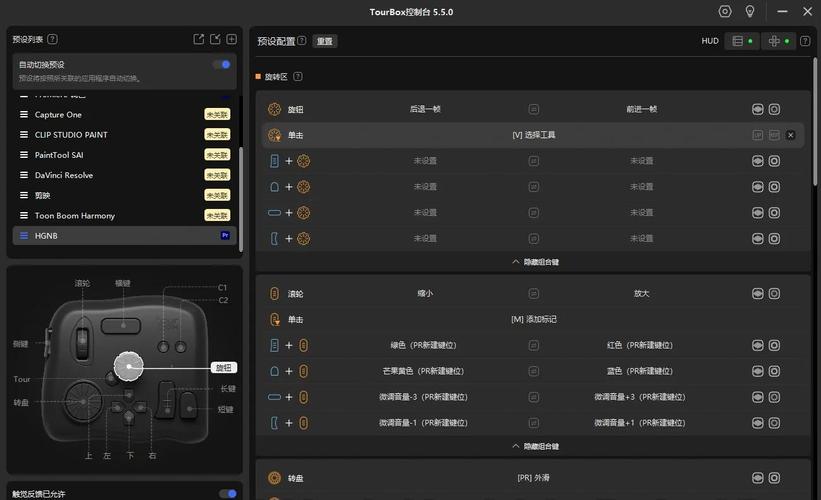
Task: Select the Capture One preset
Action: point(125,114)
